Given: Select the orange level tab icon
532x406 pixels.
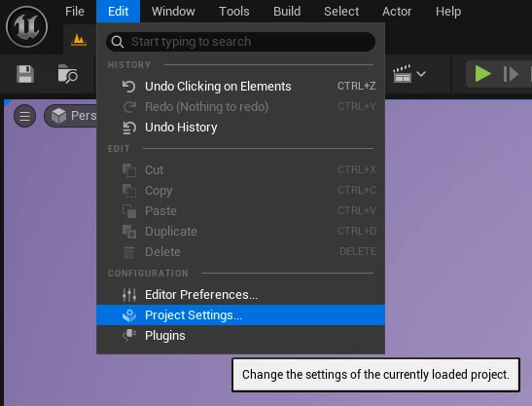Looking at the screenshot, I should click(x=79, y=41).
